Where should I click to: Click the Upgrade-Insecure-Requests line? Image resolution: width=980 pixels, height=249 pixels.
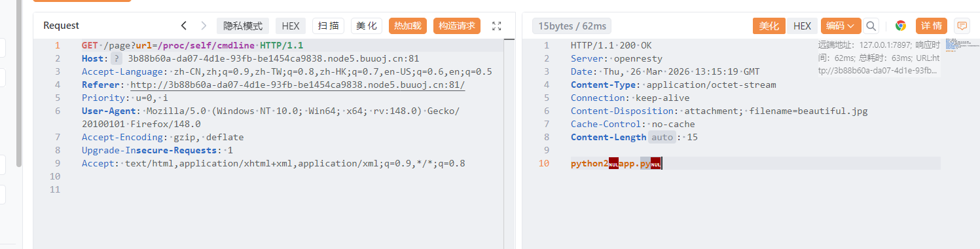(x=157, y=150)
